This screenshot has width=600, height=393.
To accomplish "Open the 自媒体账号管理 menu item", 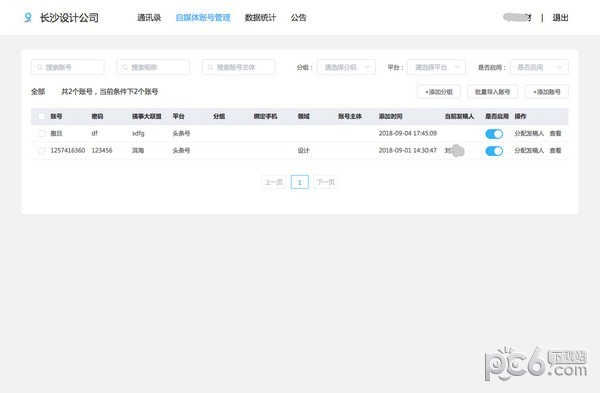I will coord(203,18).
